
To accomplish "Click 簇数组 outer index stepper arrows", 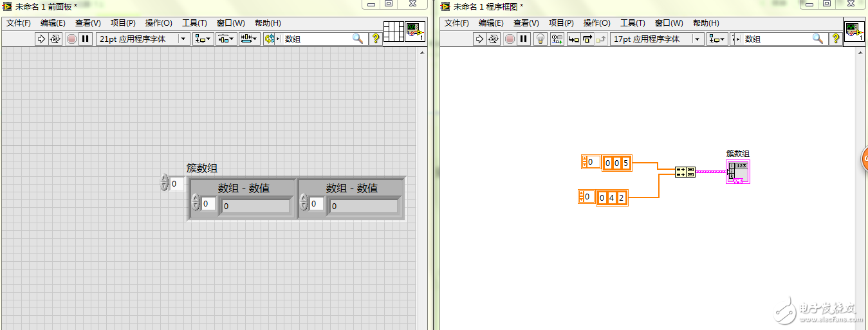I will point(164,183).
